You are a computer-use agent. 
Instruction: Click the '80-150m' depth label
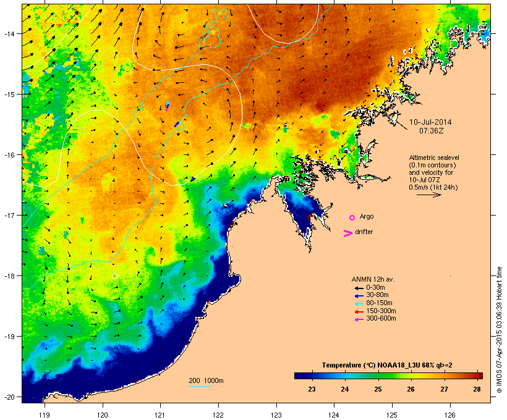click(379, 303)
